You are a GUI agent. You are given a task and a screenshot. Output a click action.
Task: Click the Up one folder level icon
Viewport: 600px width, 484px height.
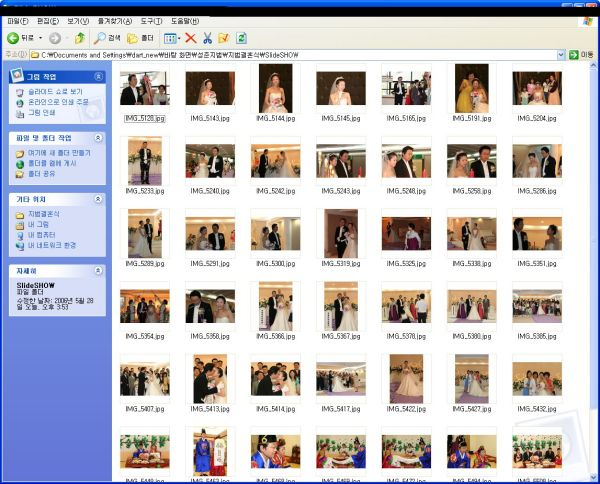coord(80,38)
